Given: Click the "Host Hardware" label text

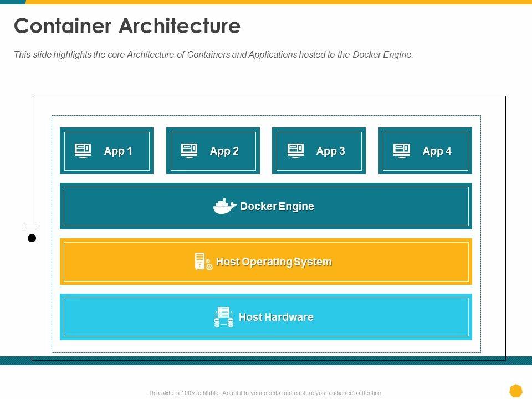Looking at the screenshot, I should (276, 317).
